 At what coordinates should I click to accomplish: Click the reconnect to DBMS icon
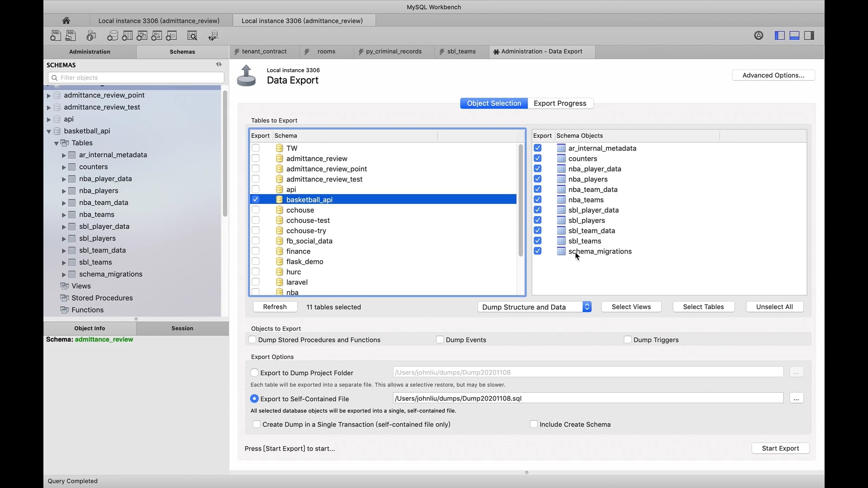click(213, 36)
